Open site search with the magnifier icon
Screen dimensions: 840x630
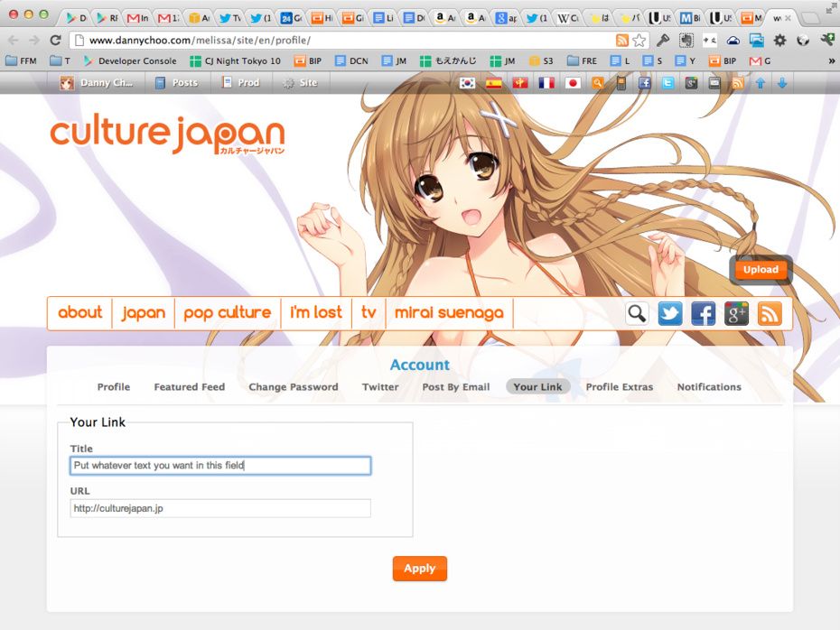point(637,313)
